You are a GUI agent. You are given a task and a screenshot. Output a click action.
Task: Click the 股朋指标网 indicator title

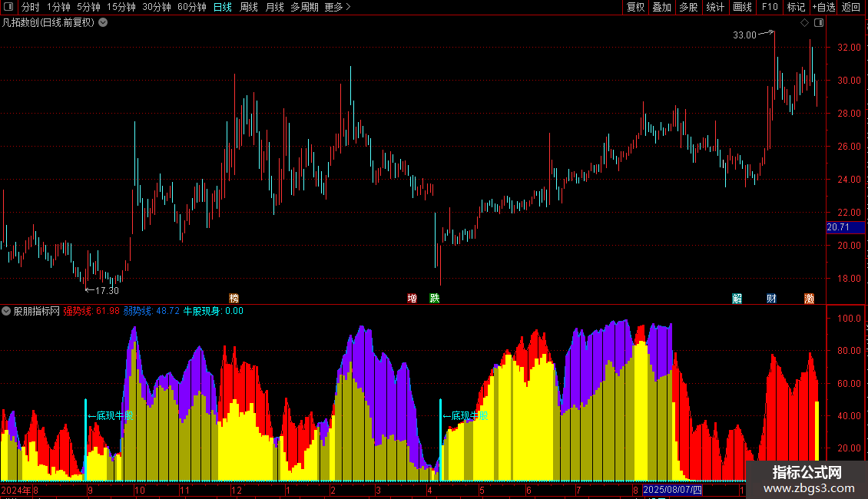(x=37, y=311)
